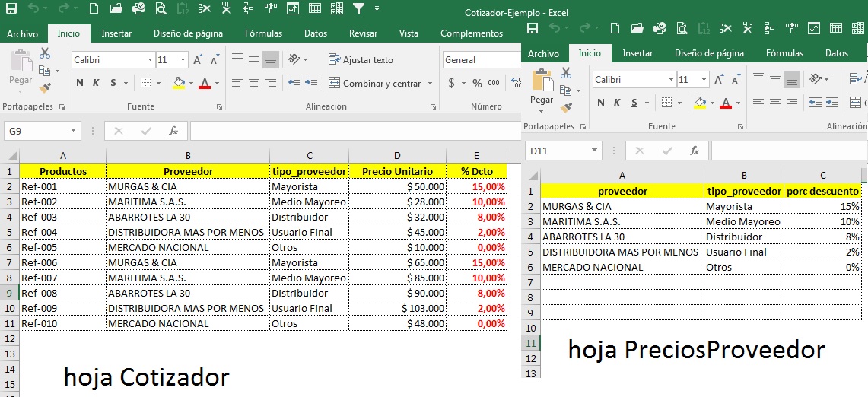The image size is (868, 397).
Task: Toggle align right in PreciosProveedor window
Action: click(x=792, y=103)
